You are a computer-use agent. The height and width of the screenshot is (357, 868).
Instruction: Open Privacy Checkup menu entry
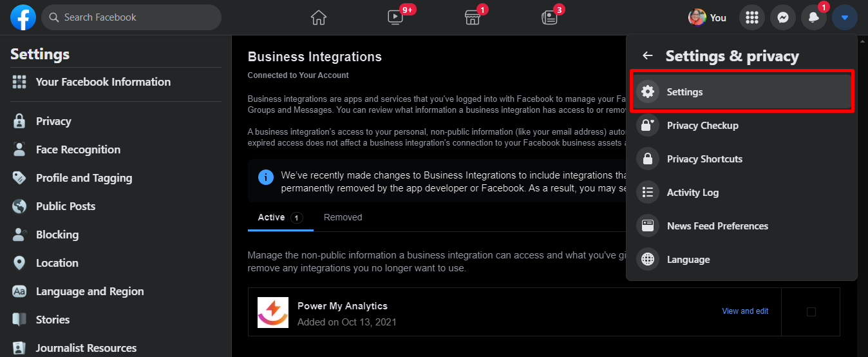pyautogui.click(x=703, y=126)
